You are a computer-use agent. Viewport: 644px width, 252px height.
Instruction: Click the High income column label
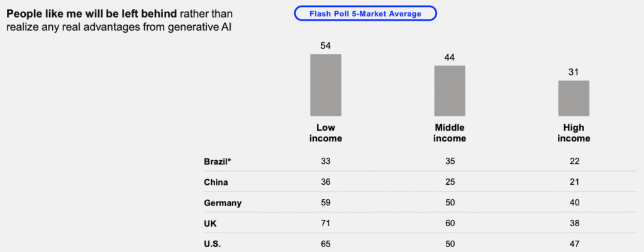point(574,133)
